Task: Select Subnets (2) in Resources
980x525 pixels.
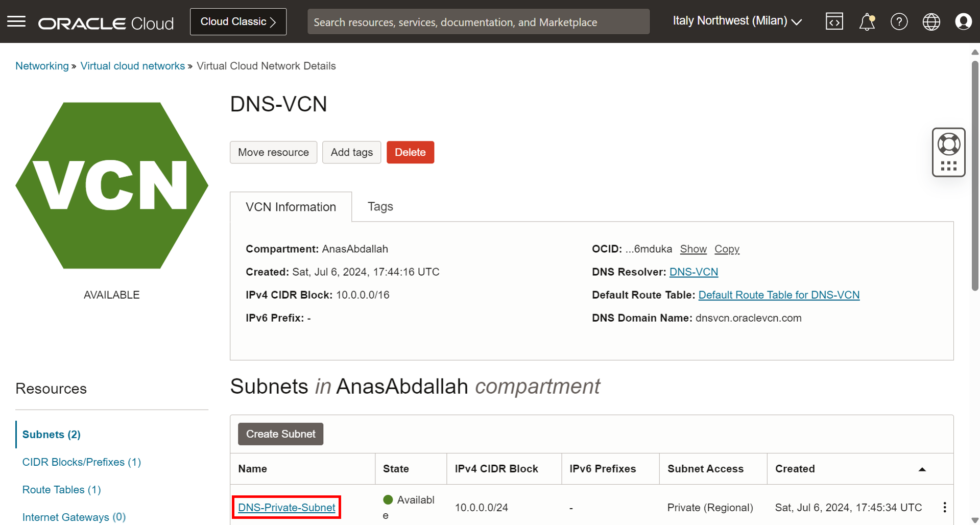Action: tap(51, 434)
